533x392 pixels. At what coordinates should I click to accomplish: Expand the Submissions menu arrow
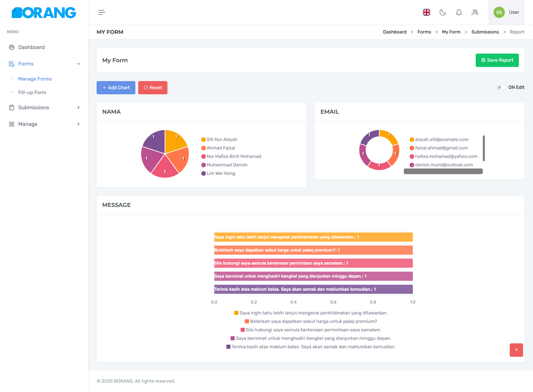pyautogui.click(x=79, y=108)
